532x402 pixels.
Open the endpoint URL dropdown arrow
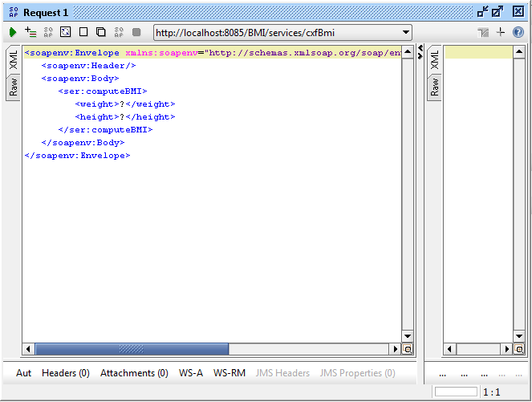pos(405,33)
